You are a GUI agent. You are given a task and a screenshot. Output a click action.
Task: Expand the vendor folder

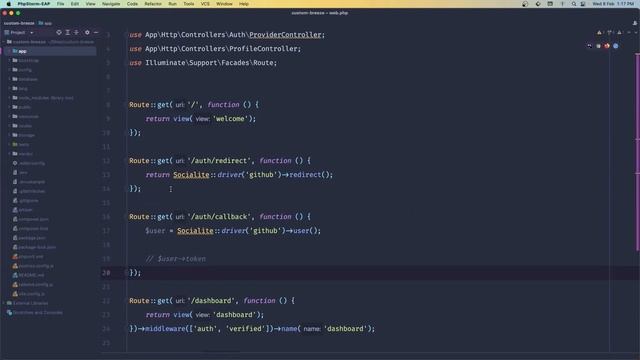(10, 154)
